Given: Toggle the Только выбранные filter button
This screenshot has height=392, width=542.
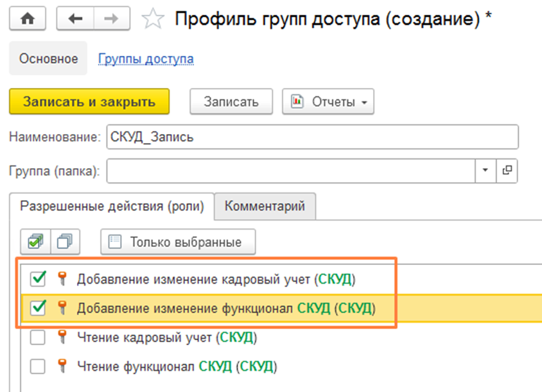Looking at the screenshot, I should pyautogui.click(x=178, y=242).
